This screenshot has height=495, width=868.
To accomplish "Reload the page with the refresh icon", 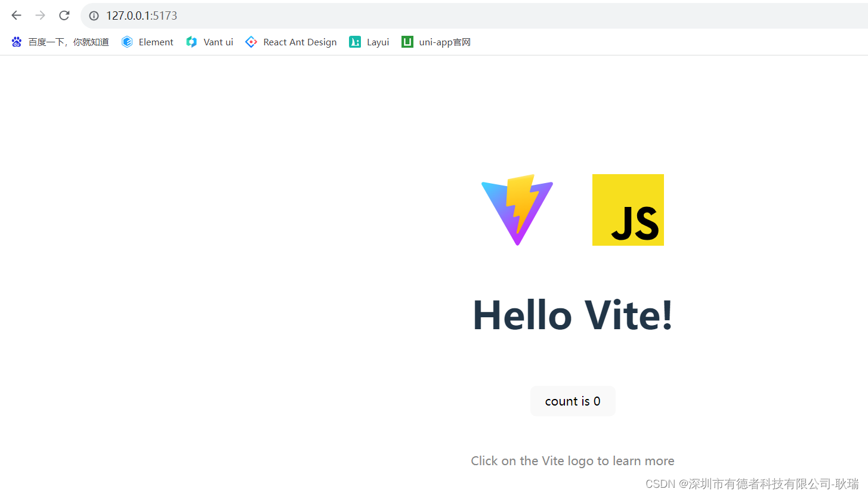I will (x=64, y=16).
